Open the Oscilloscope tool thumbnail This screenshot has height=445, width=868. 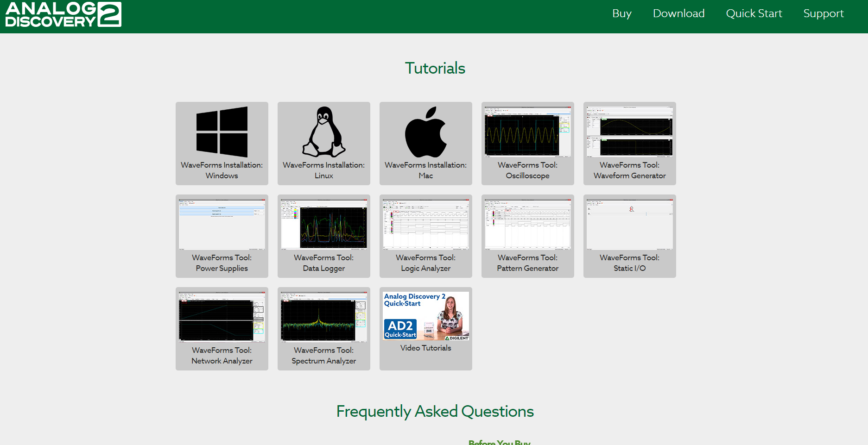point(527,132)
